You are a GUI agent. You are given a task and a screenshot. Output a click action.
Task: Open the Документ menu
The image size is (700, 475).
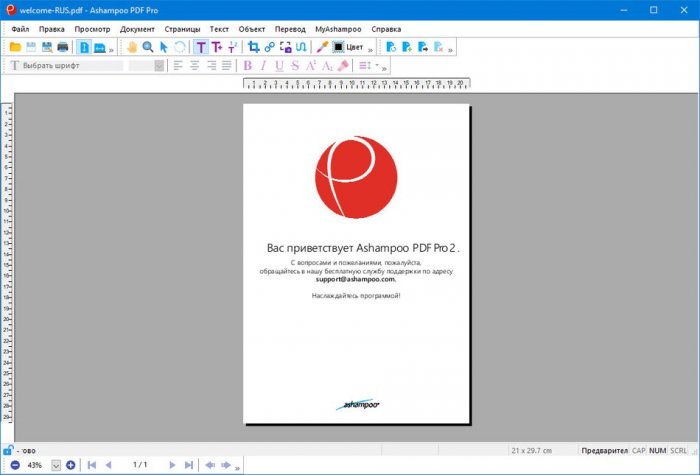(137, 29)
